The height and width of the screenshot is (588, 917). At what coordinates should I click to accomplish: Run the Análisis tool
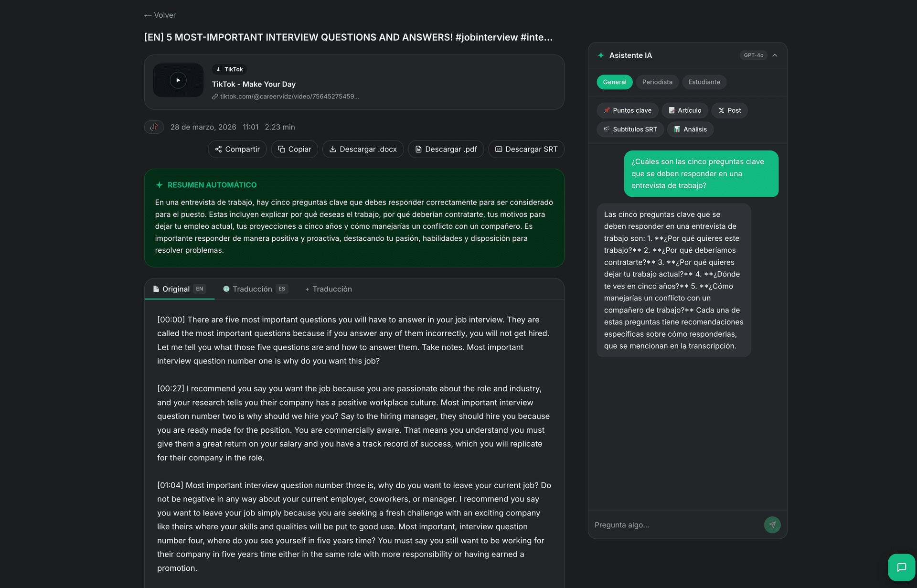click(x=690, y=129)
